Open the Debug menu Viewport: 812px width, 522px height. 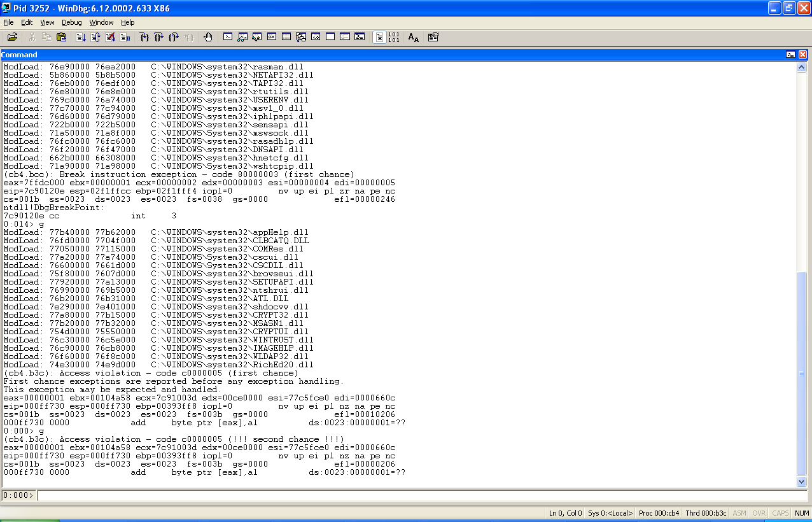pos(72,22)
